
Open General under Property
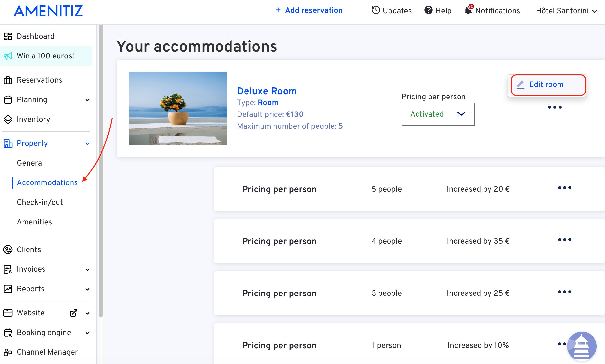(x=30, y=163)
